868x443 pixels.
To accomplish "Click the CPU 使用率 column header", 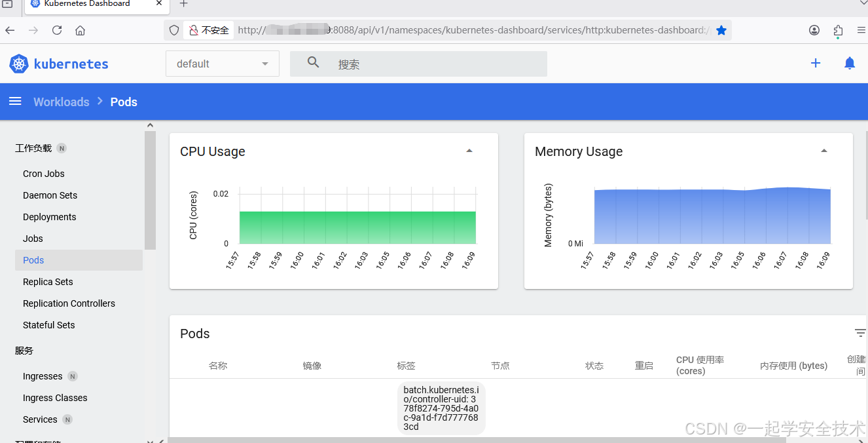I will [x=700, y=365].
